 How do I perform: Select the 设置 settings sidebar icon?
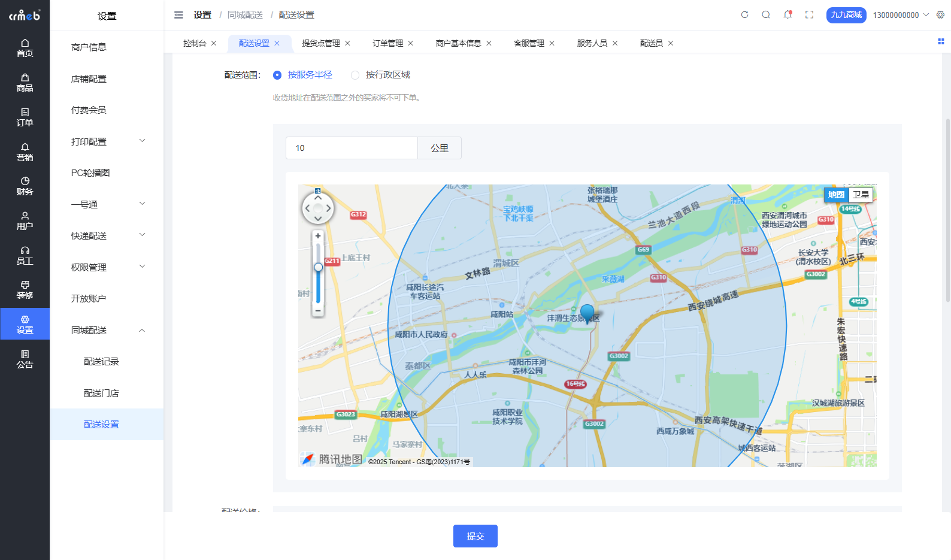pos(25,324)
